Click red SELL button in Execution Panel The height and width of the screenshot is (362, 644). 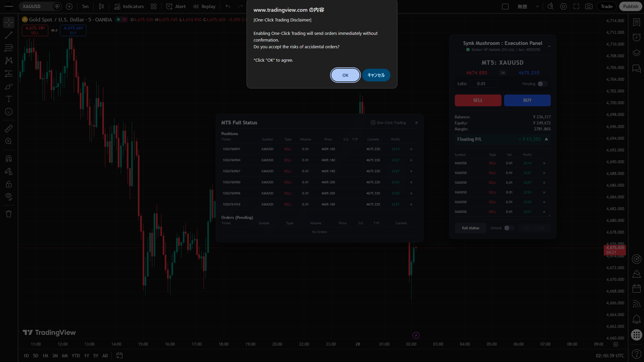(x=478, y=100)
